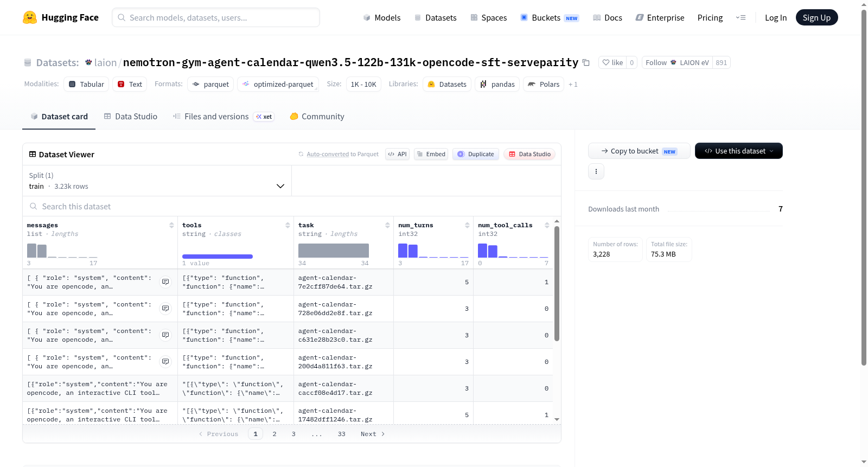Open the Files and versions tab

pyautogui.click(x=223, y=117)
